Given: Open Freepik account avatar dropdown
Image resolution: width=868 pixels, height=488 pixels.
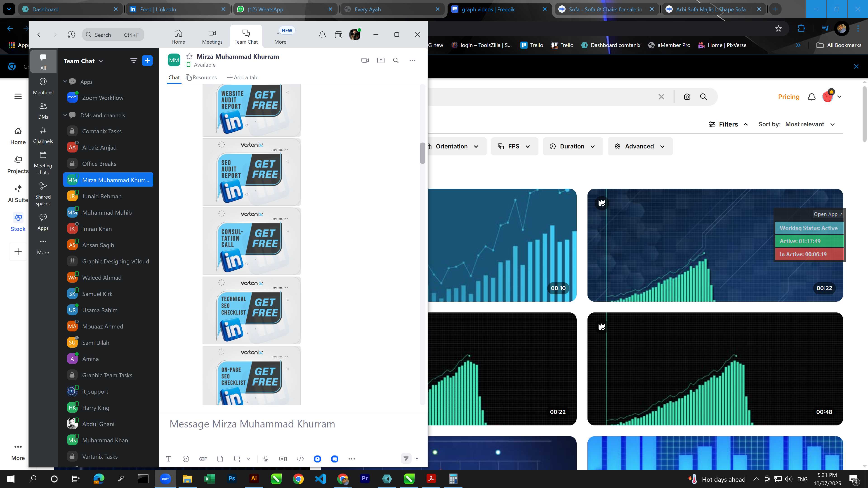Looking at the screenshot, I should click(x=832, y=97).
